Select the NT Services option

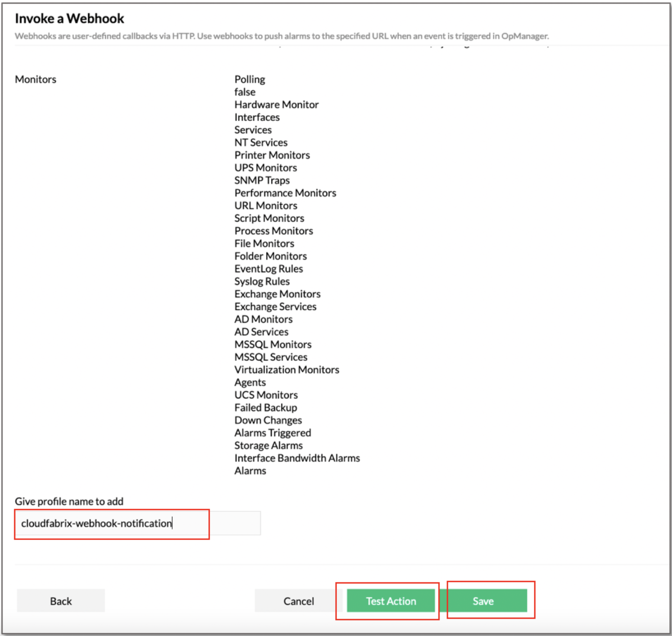click(x=261, y=142)
